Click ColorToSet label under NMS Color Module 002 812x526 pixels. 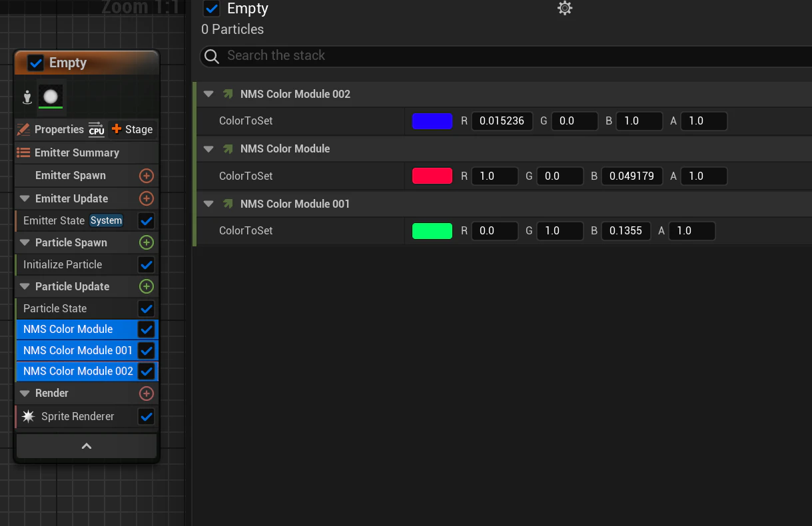tap(246, 121)
